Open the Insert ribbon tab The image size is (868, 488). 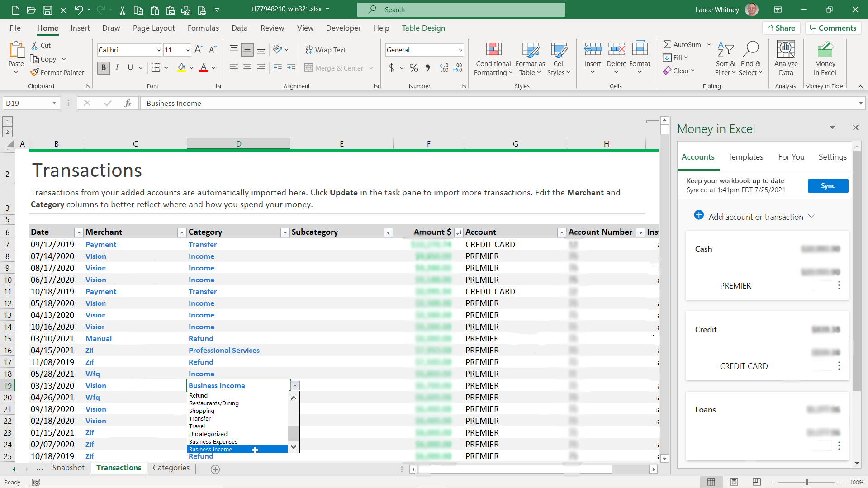pos(80,28)
